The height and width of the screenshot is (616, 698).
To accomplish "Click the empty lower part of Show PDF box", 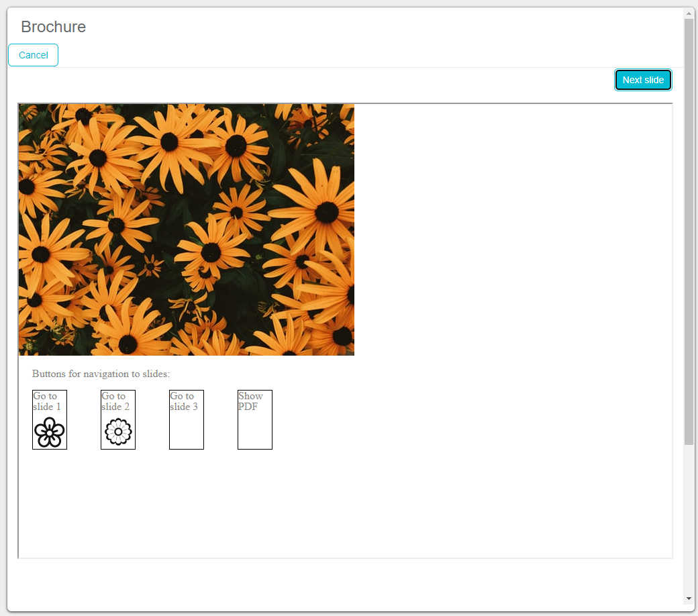I will click(254, 433).
